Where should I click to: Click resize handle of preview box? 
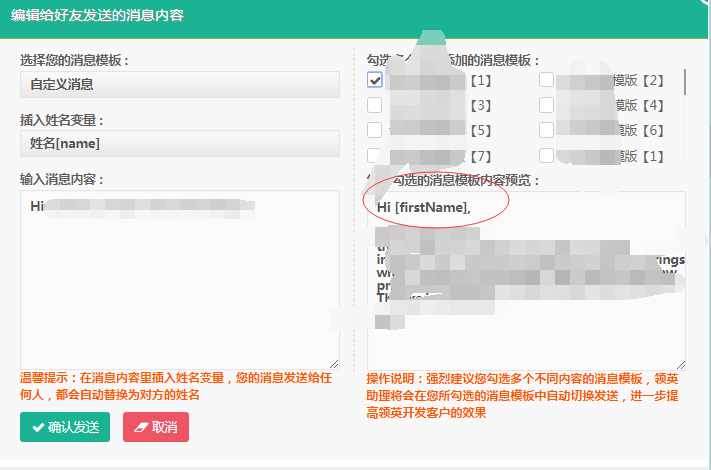681,364
